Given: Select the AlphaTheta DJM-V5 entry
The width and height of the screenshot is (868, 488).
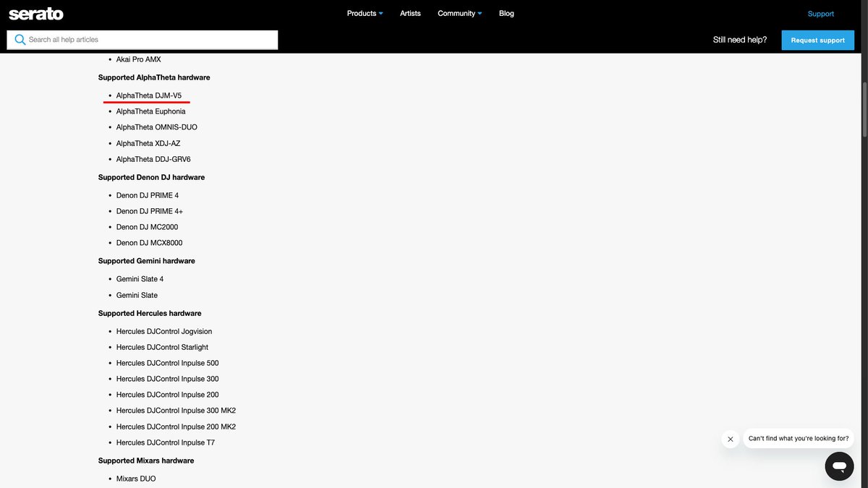Looking at the screenshot, I should point(149,95).
